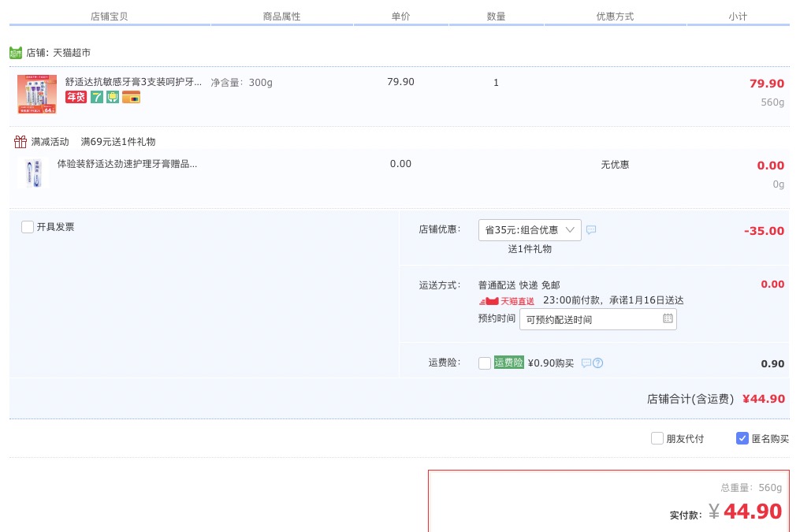
Task: Expand the 省35元:组合优惠 dropdown
Action: pyautogui.click(x=530, y=230)
